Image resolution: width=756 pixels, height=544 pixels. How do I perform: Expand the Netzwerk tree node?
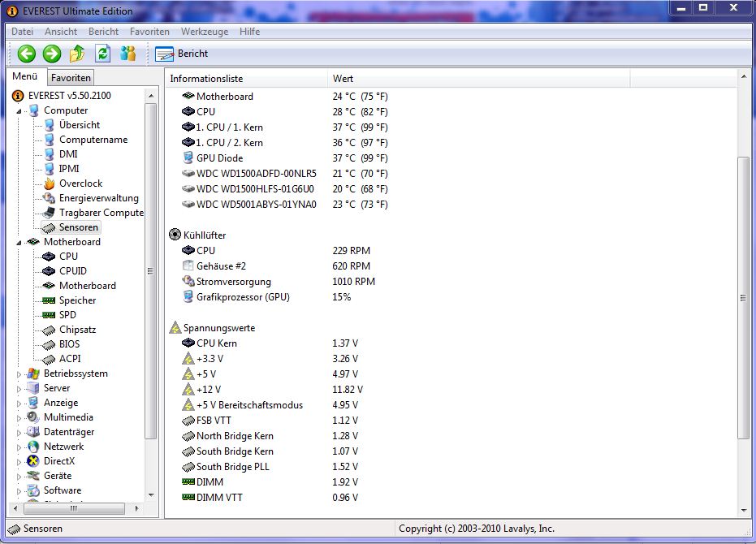click(19, 447)
